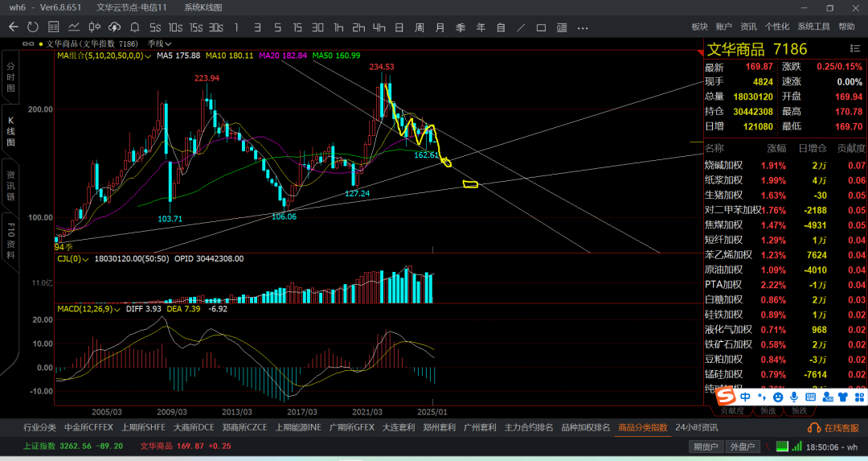Open the 24小时资讯 tab
The height and width of the screenshot is (461, 868).
point(696,427)
